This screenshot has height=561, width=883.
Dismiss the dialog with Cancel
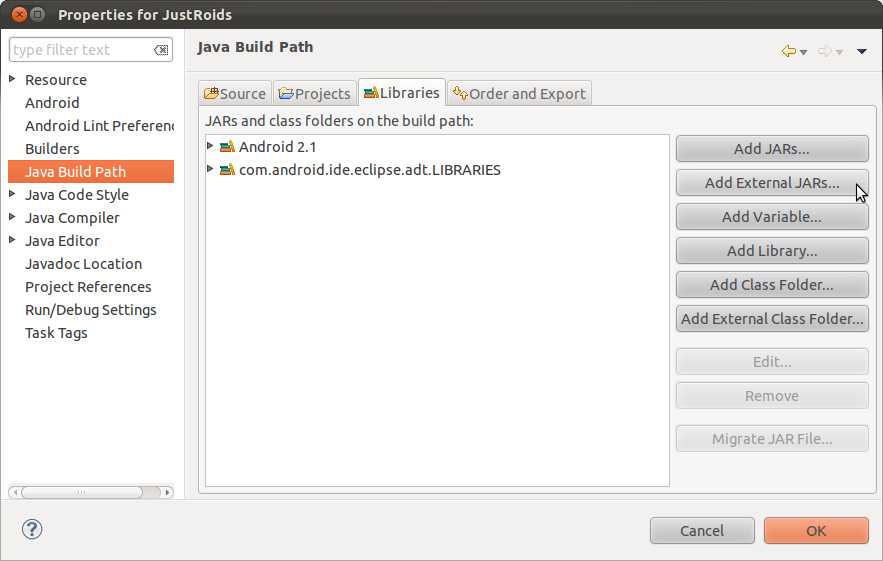pos(702,531)
